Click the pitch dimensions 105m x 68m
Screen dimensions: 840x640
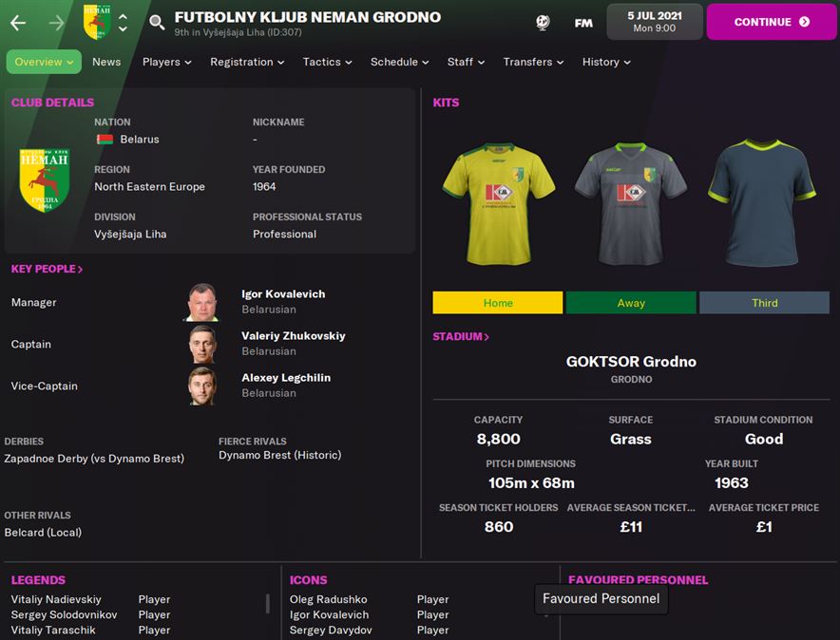(531, 482)
